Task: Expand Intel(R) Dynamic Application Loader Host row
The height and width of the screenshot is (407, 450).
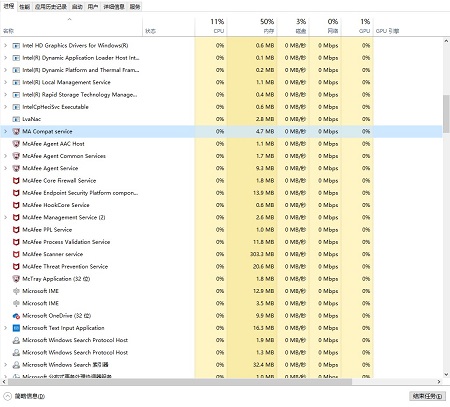Action: (x=5, y=58)
